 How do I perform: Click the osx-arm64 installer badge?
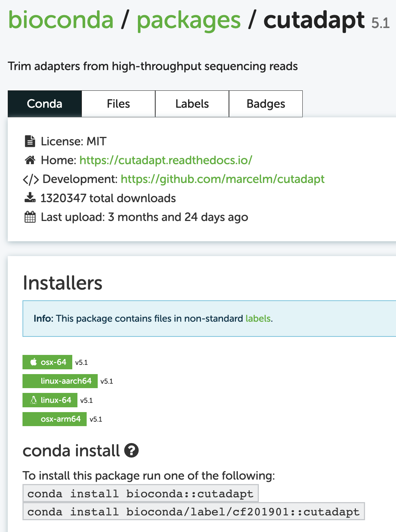55,419
